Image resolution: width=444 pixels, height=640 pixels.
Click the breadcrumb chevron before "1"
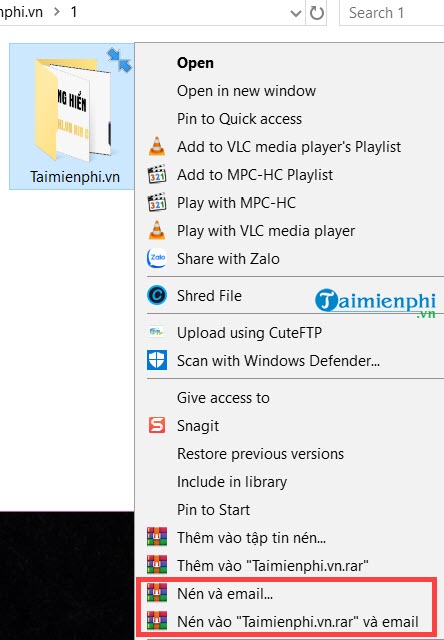(x=57, y=12)
